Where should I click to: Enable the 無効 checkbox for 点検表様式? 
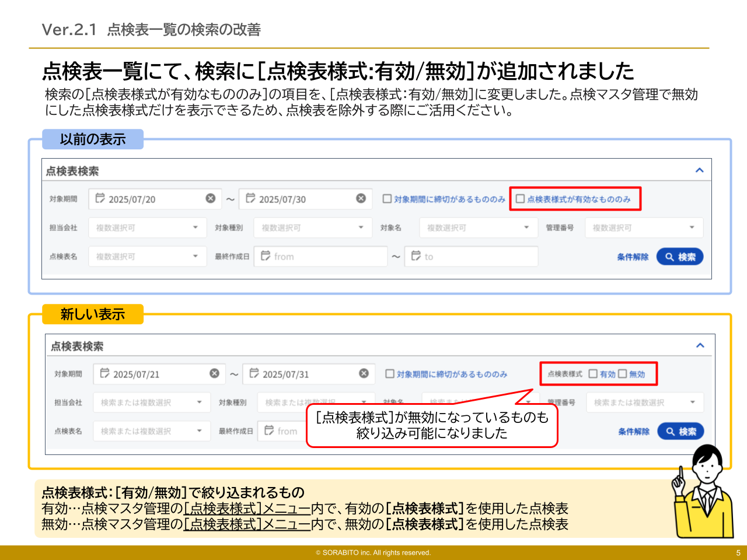(x=623, y=374)
